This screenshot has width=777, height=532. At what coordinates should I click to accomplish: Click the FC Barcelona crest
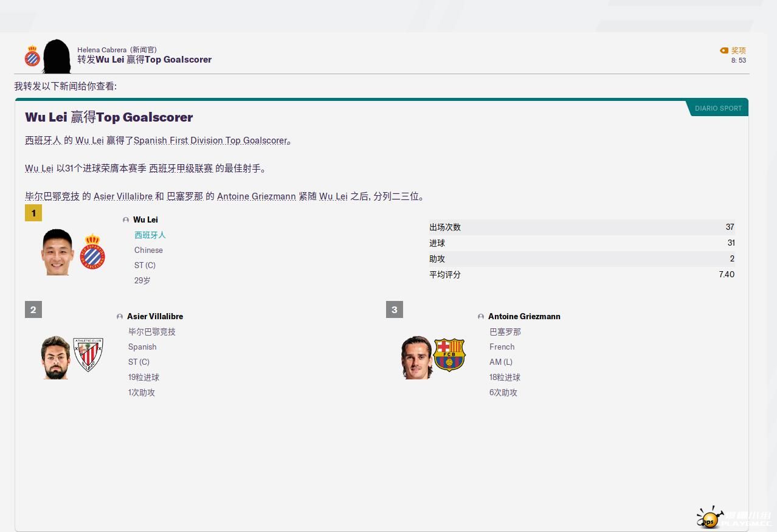[x=449, y=355]
